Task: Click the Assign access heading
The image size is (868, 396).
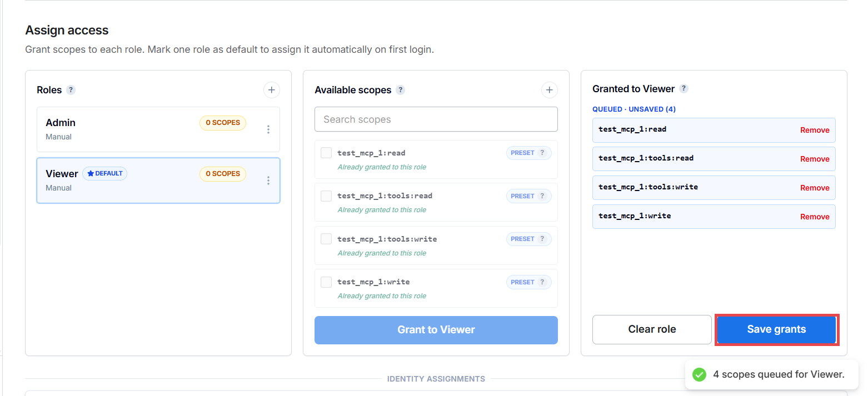Action: (67, 30)
